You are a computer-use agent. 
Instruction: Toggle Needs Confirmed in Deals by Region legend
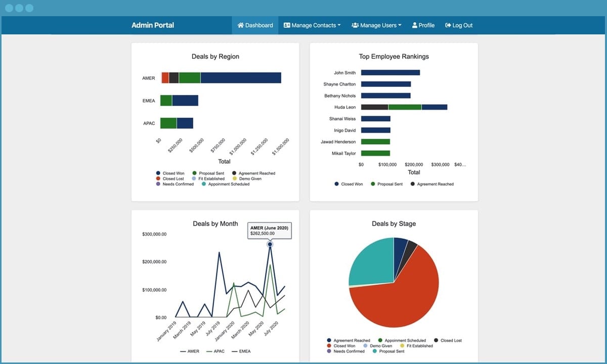pos(175,184)
